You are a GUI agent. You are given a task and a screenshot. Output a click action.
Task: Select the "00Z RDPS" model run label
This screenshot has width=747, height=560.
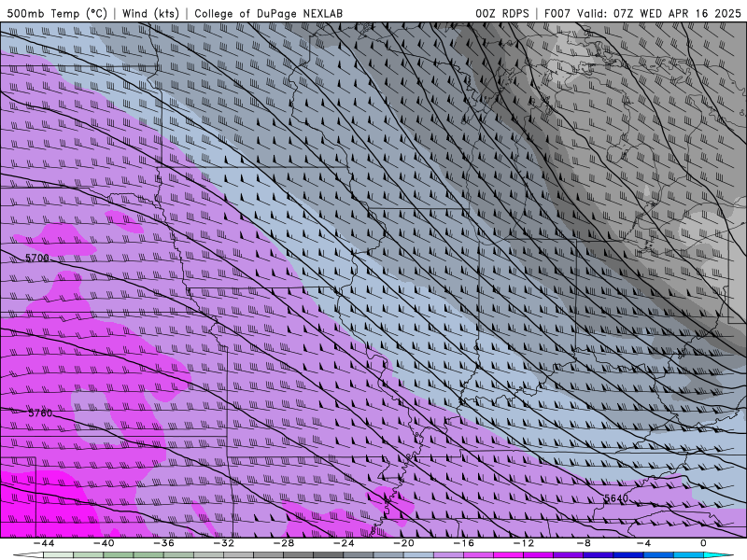[501, 13]
